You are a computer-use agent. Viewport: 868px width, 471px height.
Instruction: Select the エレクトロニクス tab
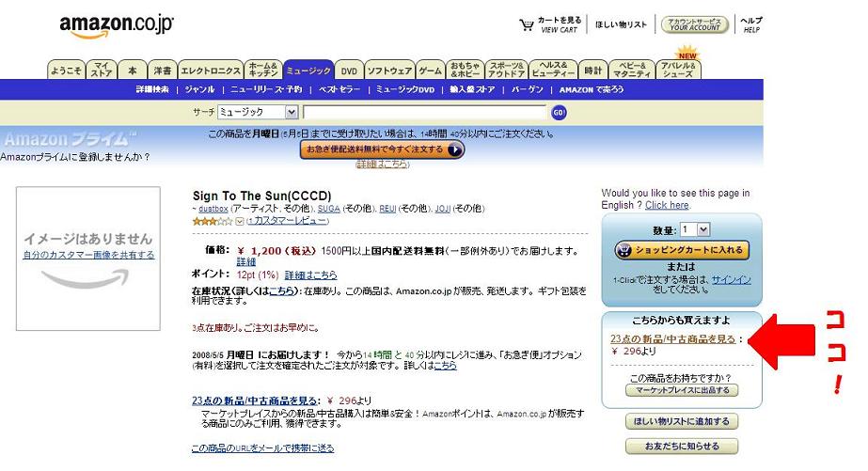click(x=211, y=71)
